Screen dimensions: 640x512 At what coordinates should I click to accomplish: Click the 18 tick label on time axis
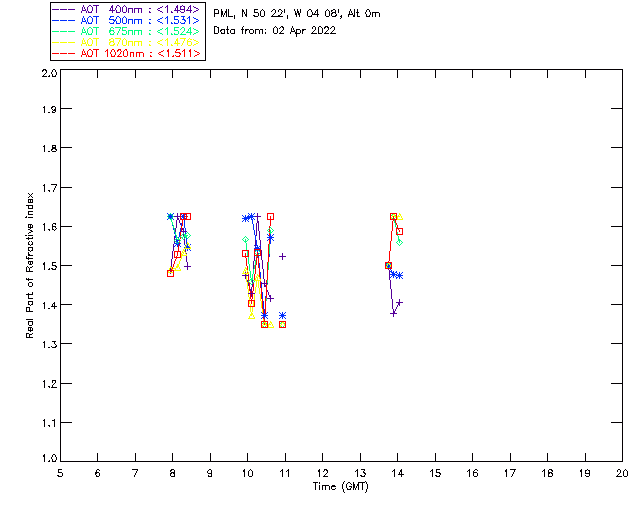click(547, 473)
